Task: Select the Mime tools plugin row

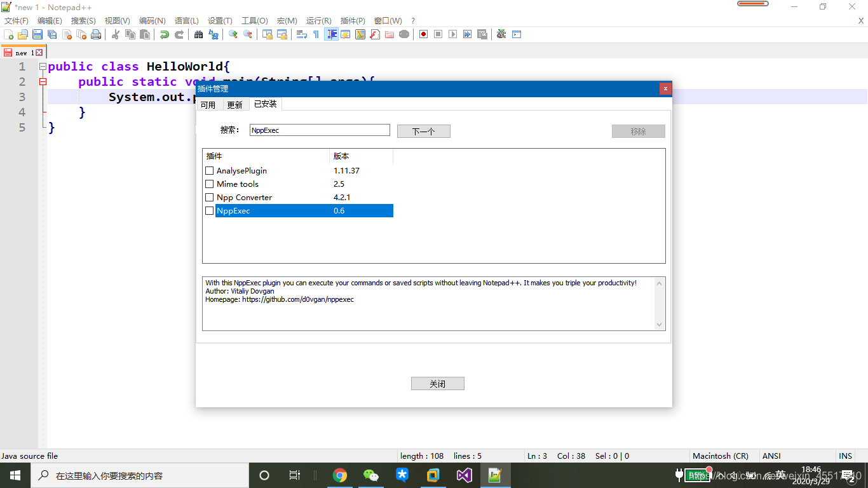Action: 298,184
